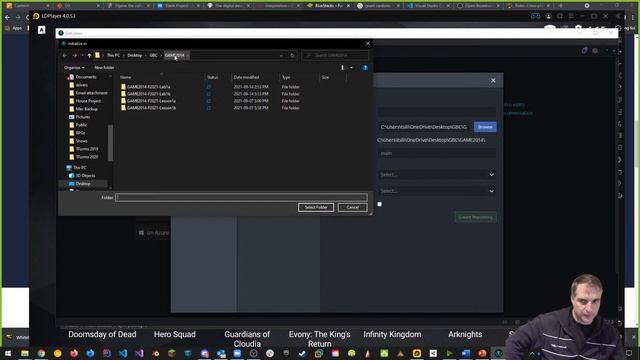The width and height of the screenshot is (640, 360).
Task: Click the navigation pane scrollbar
Action: pyautogui.click(x=110, y=143)
